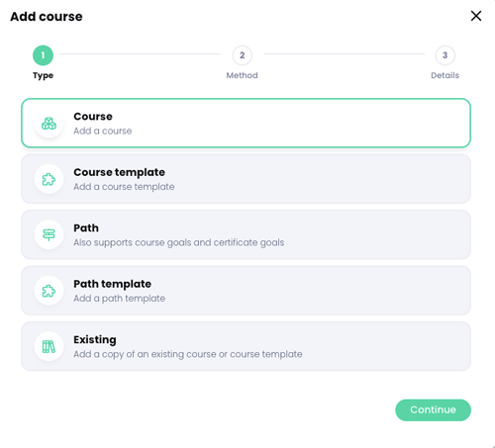Click the Path signpost icon
The height and width of the screenshot is (448, 495).
(x=49, y=235)
